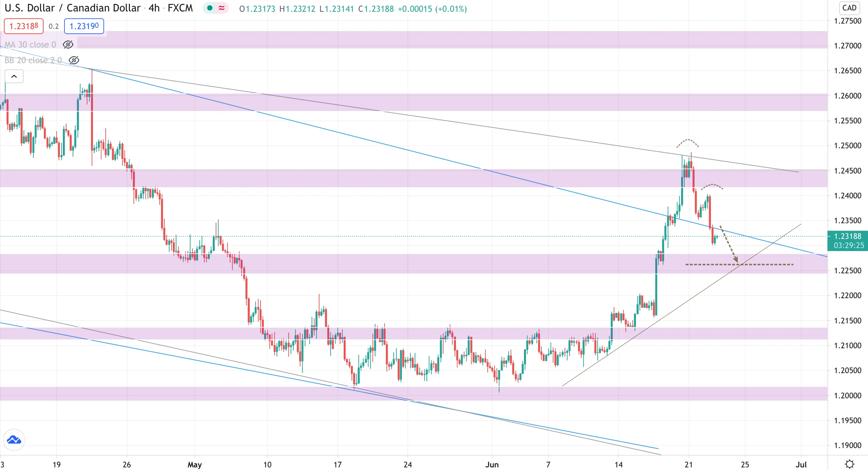The image size is (868, 470).
Task: Hide the MA 30 indicator with its eye icon
Action: pos(68,45)
